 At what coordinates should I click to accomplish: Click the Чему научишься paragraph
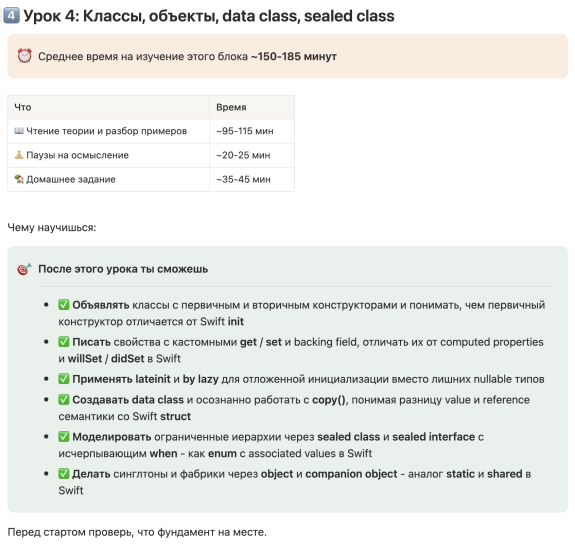tap(52, 227)
